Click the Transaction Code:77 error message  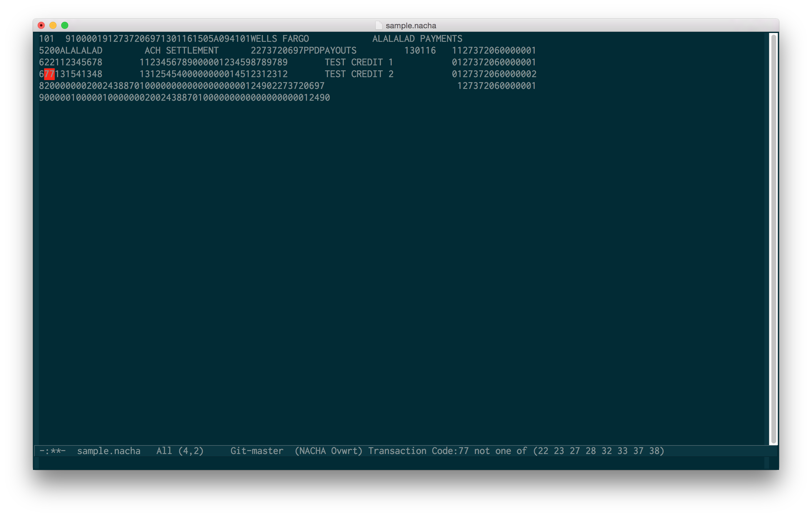tap(516, 451)
